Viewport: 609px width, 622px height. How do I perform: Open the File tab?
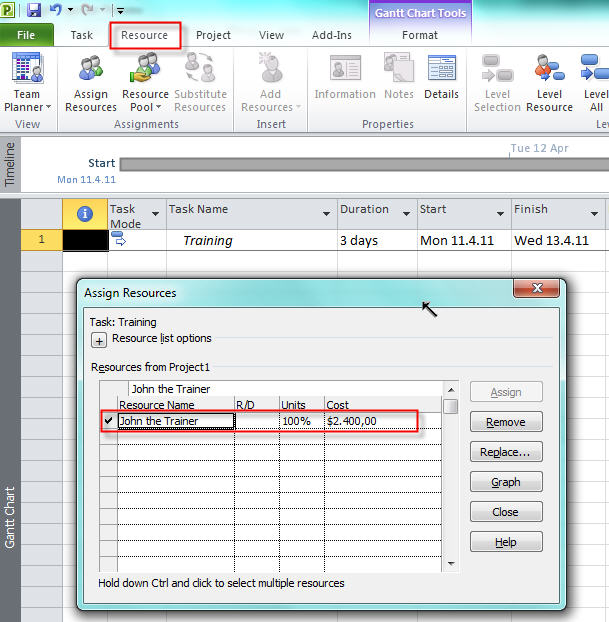tap(26, 35)
